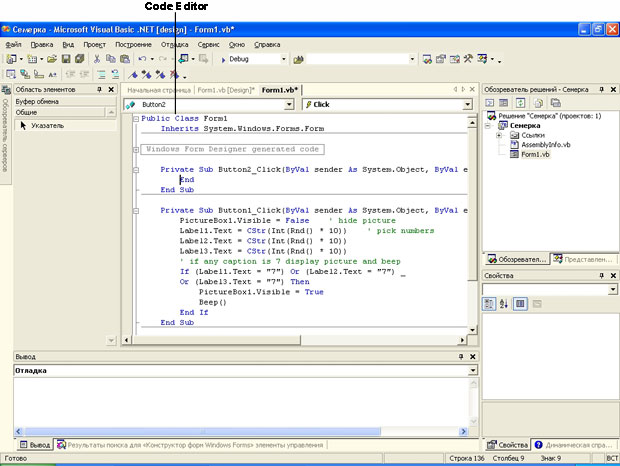Open Solution Explorer from the main toolbar

point(427,60)
